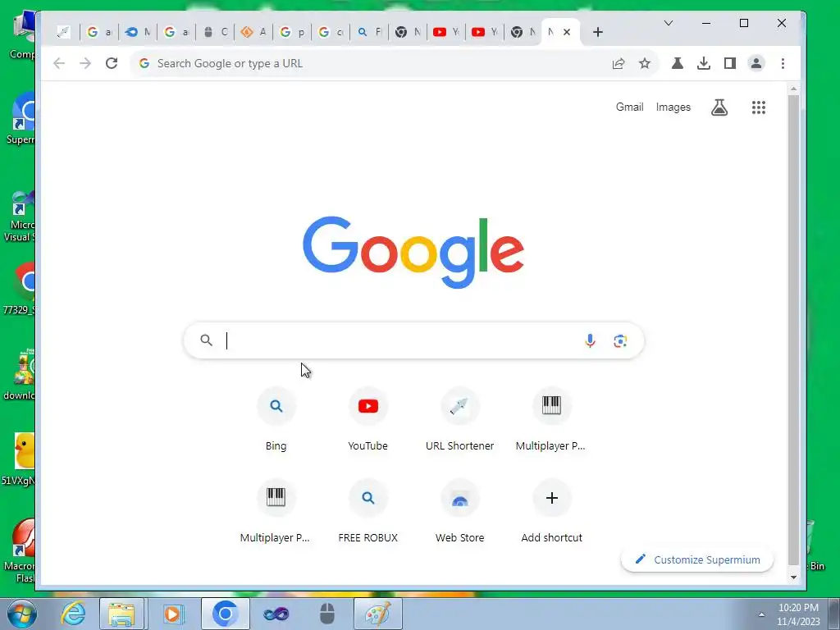
Task: Open the browser downloads icon
Action: (703, 63)
